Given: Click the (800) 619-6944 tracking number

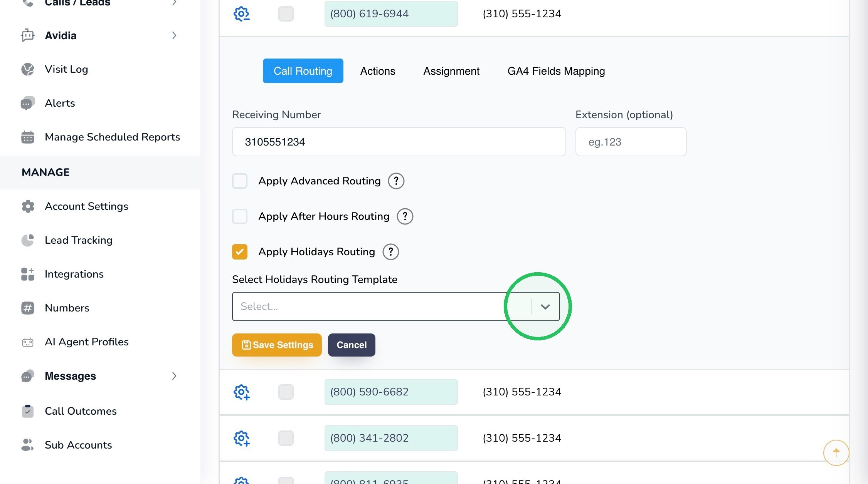Looking at the screenshot, I should pyautogui.click(x=391, y=14).
